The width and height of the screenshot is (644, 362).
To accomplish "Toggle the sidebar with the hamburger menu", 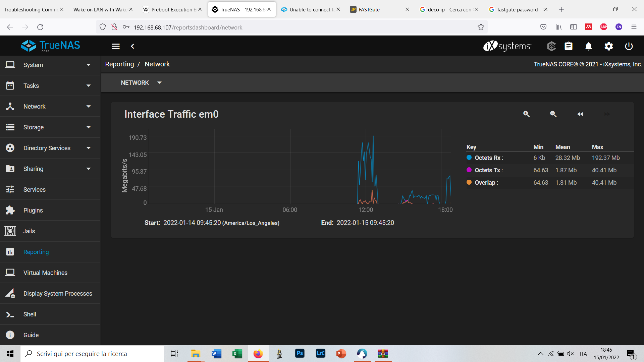I will 116,46.
